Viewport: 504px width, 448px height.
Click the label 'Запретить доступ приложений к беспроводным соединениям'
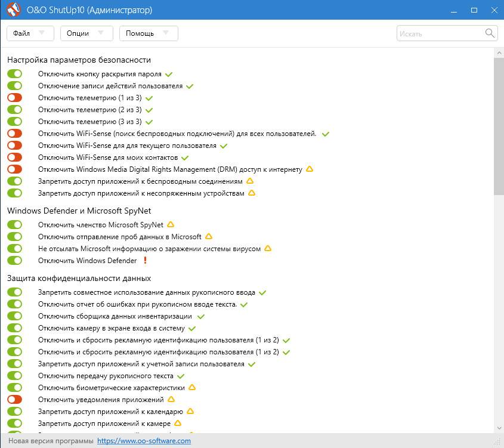(x=140, y=181)
